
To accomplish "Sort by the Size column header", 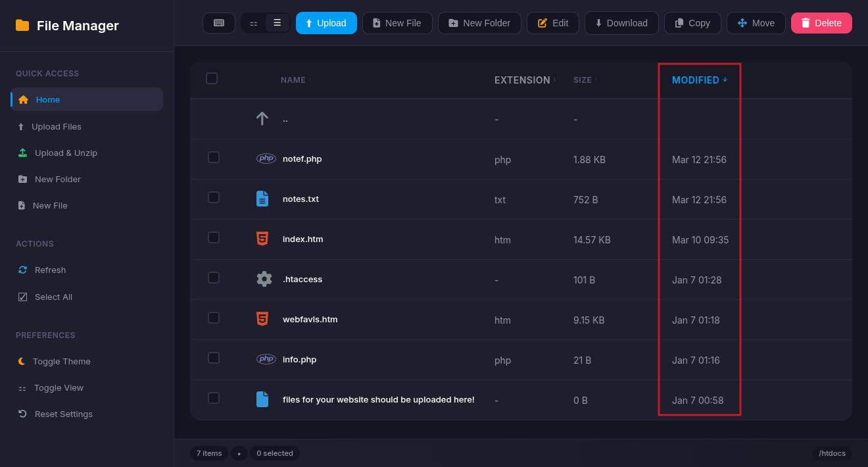I will coord(584,80).
